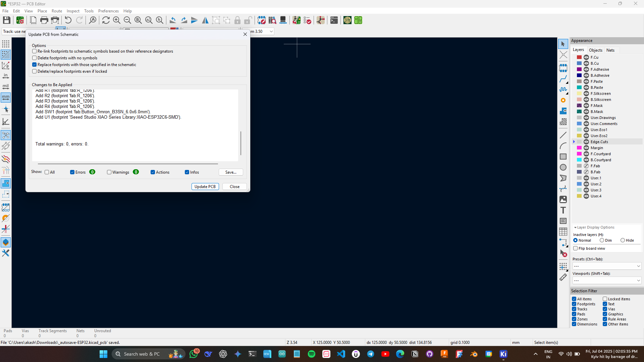Open the Design Rules Checker icon
644x362 pixels.
(307, 20)
